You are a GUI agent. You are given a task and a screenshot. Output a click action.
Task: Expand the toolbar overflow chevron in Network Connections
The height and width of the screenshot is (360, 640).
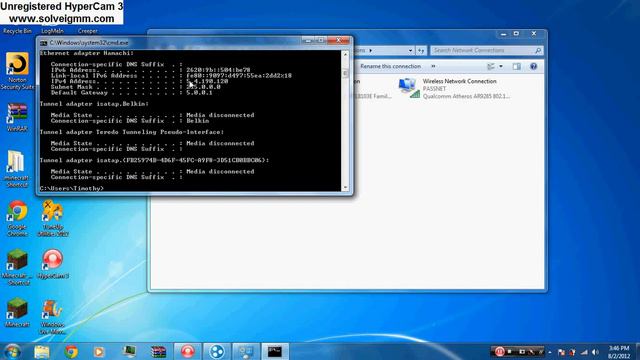pos(433,66)
